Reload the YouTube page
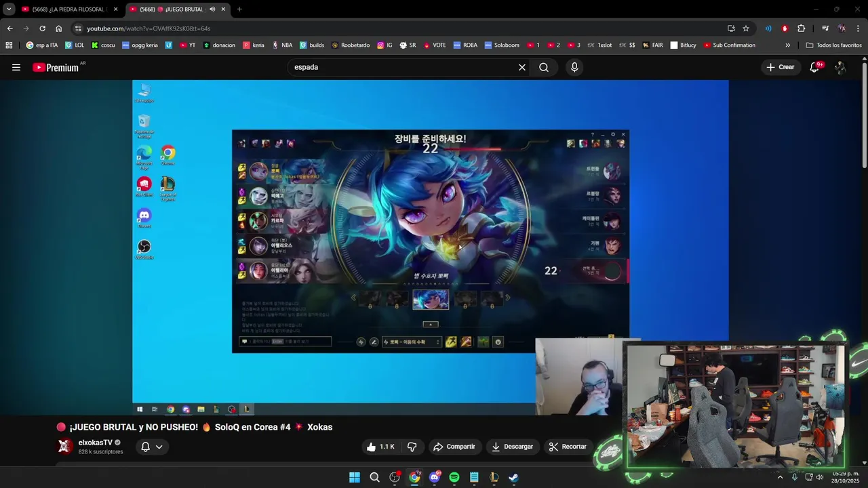868x488 pixels. [42, 28]
